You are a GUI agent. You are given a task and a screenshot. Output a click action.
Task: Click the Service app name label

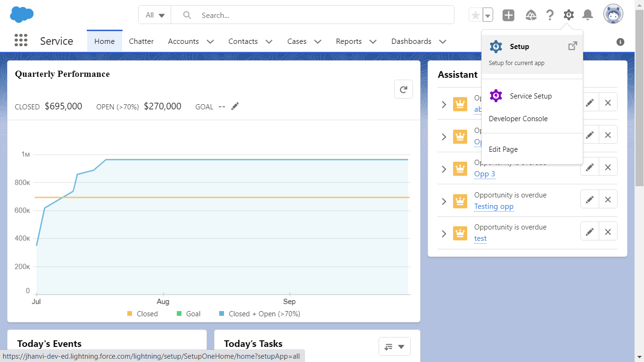click(57, 41)
